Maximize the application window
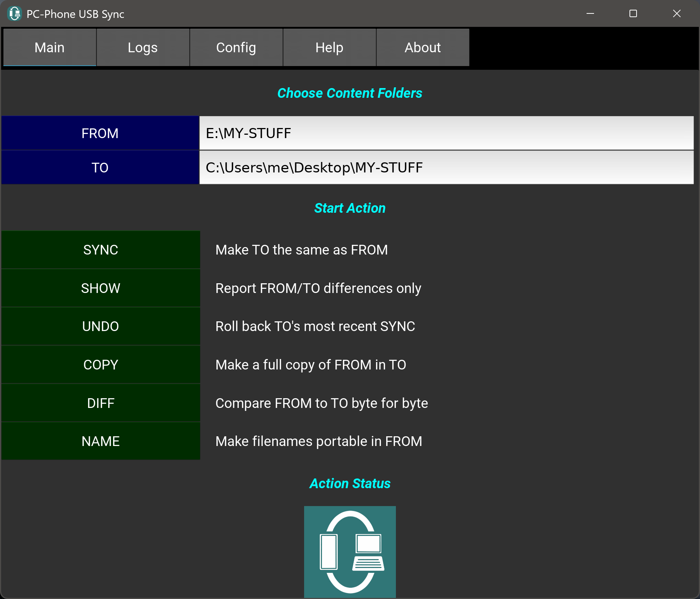The width and height of the screenshot is (700, 599). (x=633, y=14)
